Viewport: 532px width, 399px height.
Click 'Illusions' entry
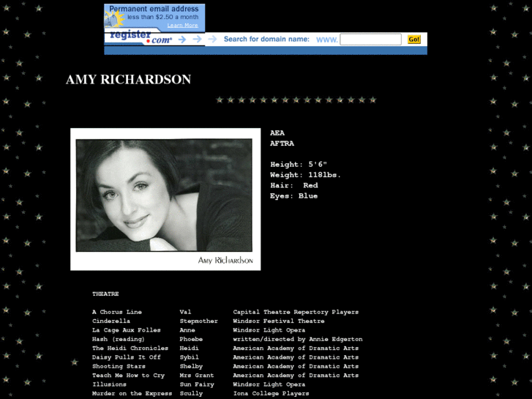click(109, 385)
